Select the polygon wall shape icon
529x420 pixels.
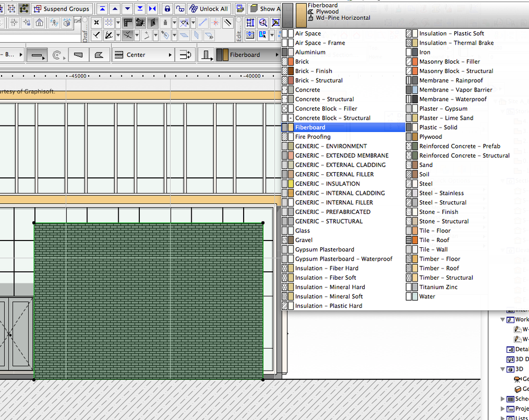(x=98, y=55)
